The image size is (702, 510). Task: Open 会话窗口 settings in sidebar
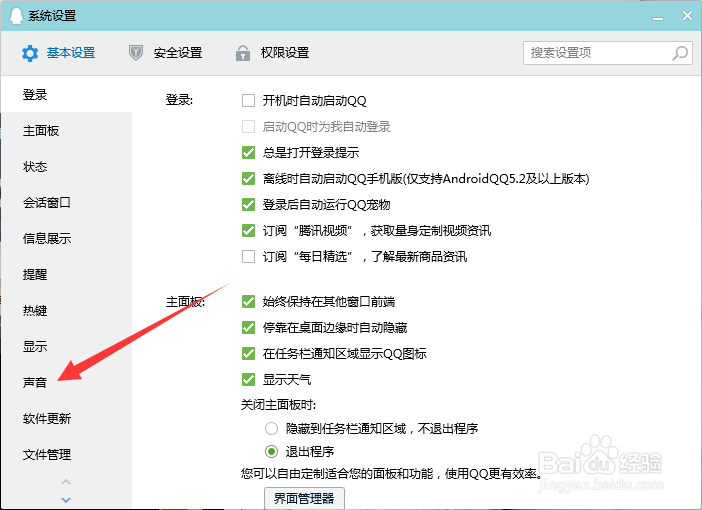67,202
